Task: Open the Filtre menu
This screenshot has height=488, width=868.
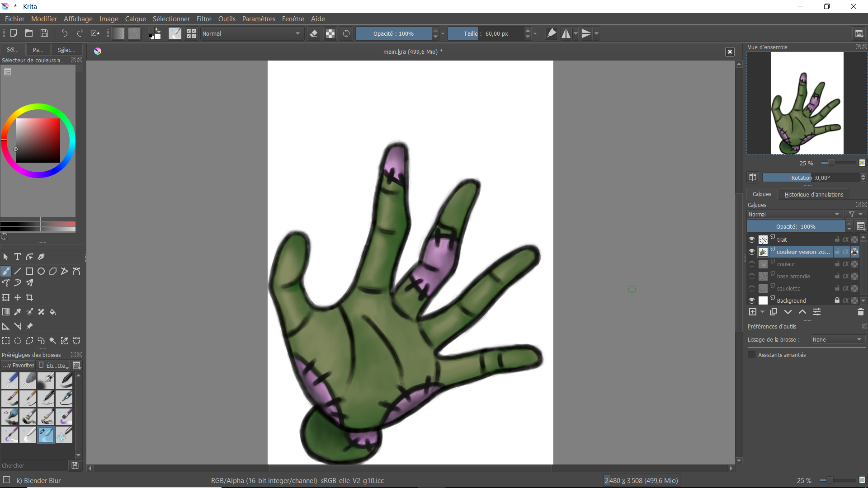Action: coord(204,19)
